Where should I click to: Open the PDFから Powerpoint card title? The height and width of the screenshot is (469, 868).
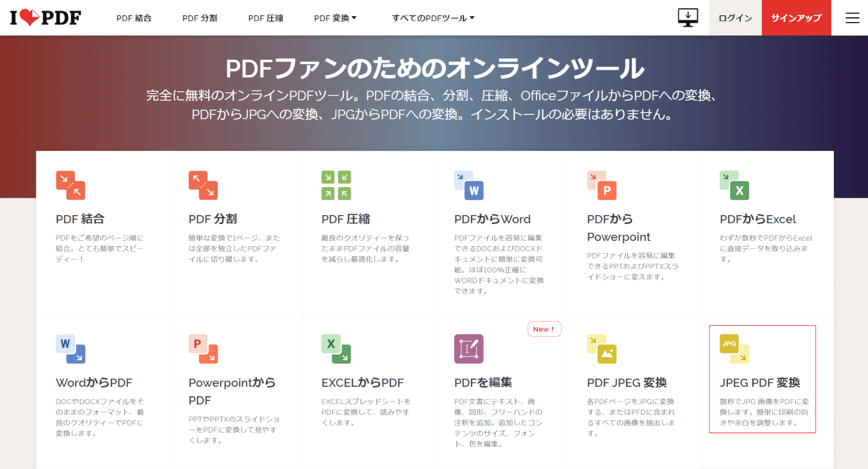point(619,228)
